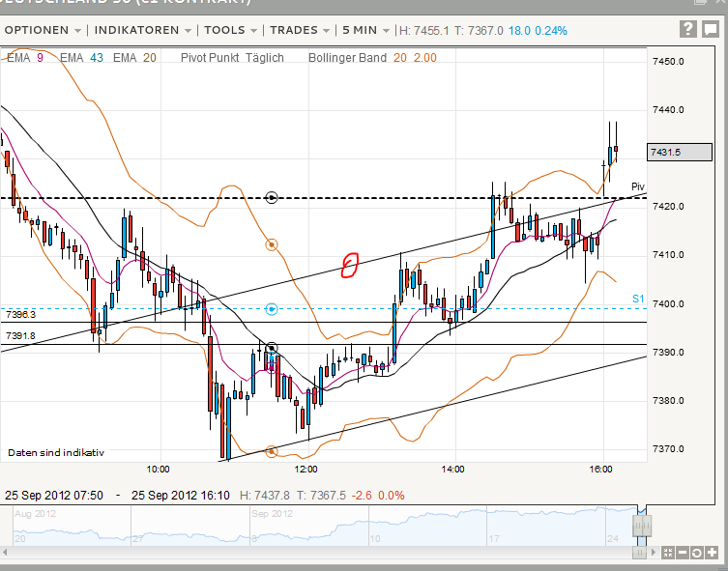728x571 pixels.
Task: Click the Piv pivot level label
Action: (x=638, y=186)
